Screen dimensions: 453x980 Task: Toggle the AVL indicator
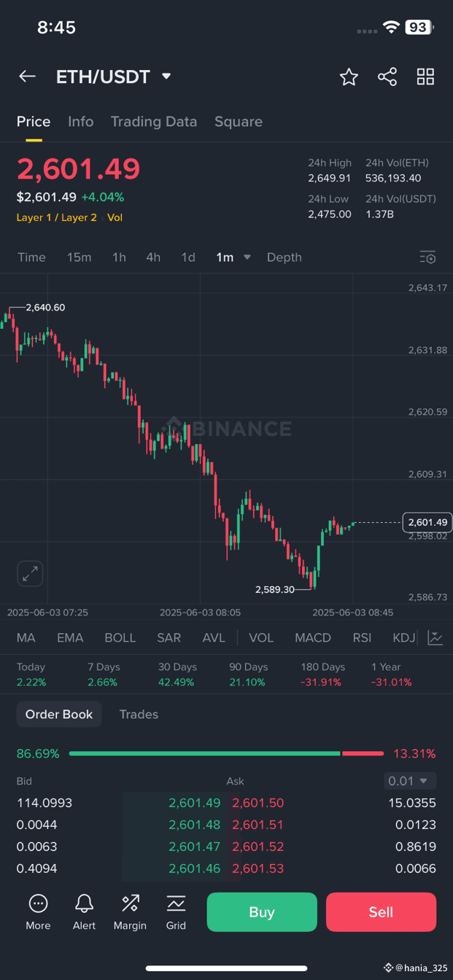click(x=214, y=638)
